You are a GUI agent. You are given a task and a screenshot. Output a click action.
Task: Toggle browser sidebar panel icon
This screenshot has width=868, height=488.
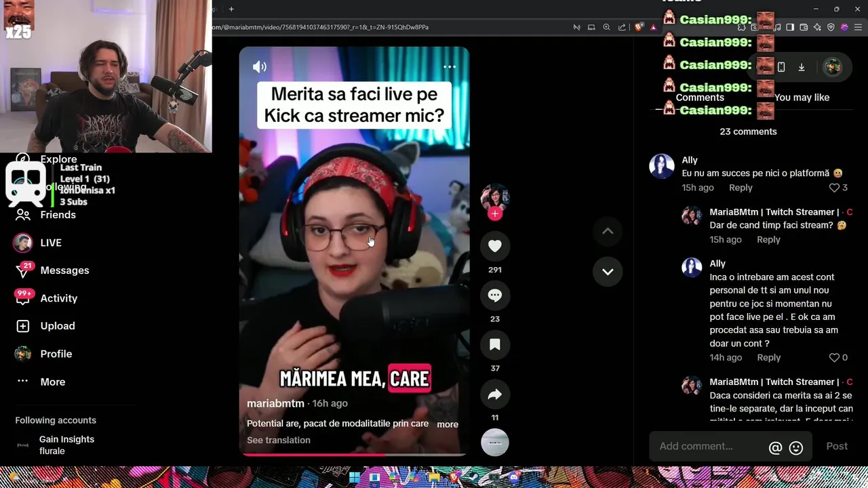pos(790,27)
